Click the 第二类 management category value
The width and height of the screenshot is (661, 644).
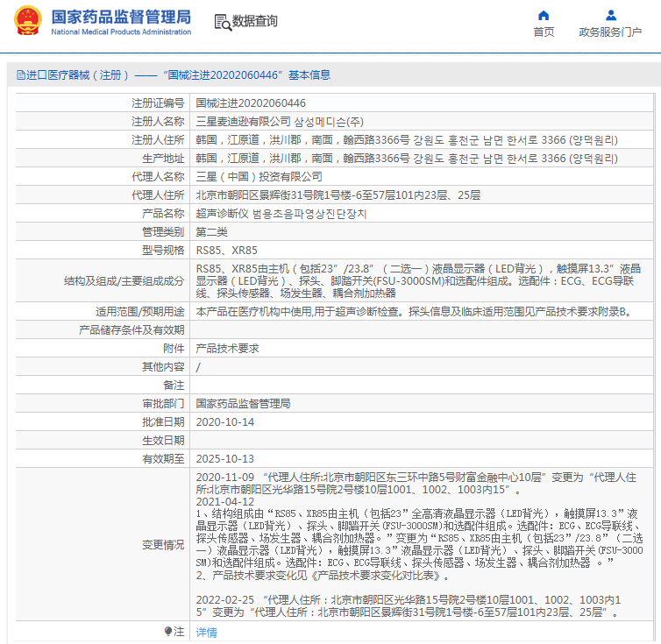[211, 231]
